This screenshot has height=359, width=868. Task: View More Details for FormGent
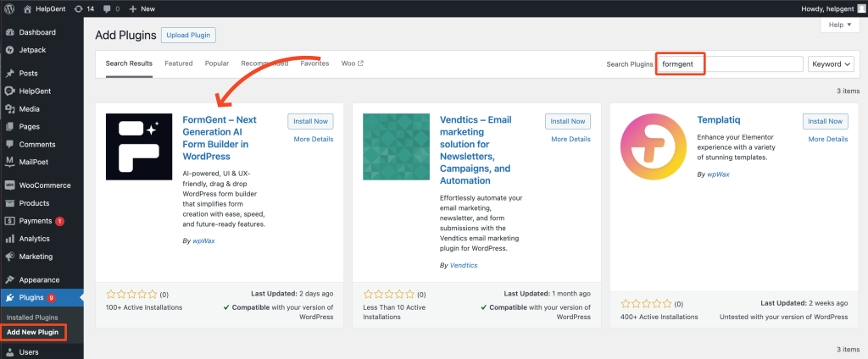[314, 139]
